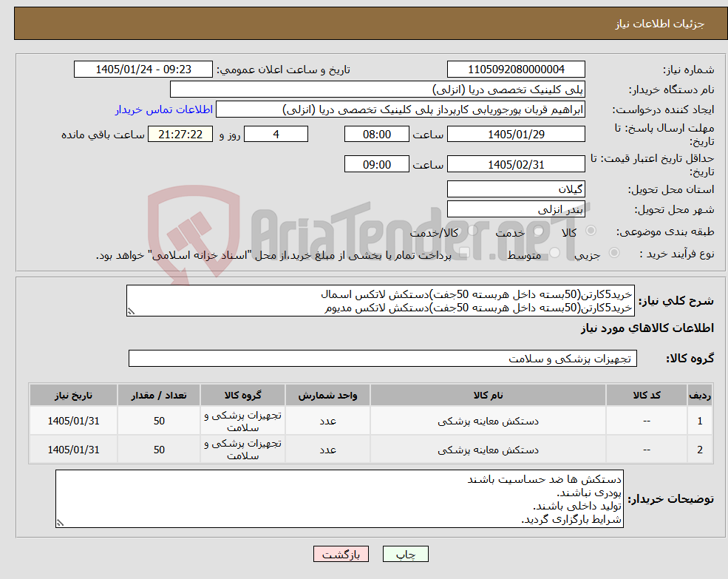
Task: Click row 2 date 1405/01/31
Action: pyautogui.click(x=73, y=450)
